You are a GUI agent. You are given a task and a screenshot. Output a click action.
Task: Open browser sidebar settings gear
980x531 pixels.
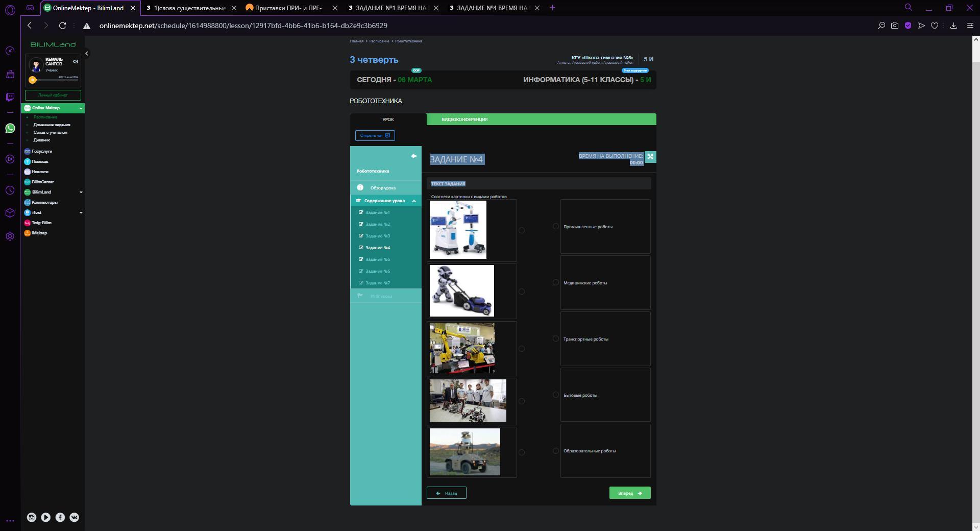coord(10,236)
